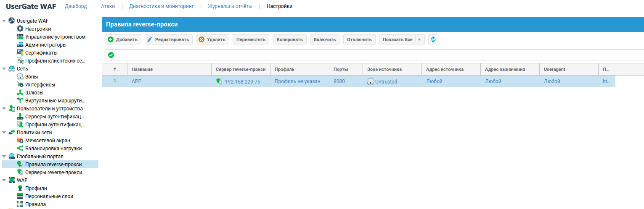
Task: Collapse Пользователи и устройства section
Action: pyautogui.click(x=4, y=109)
